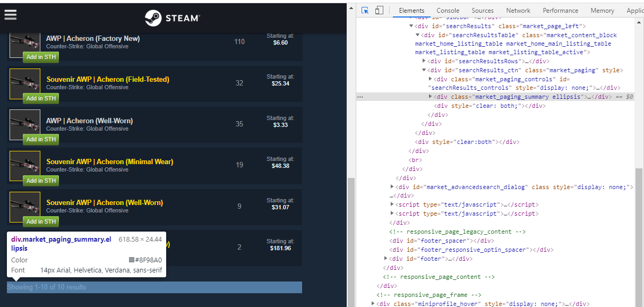The image size is (644, 307).
Task: Switch to the Console tab
Action: (448, 11)
